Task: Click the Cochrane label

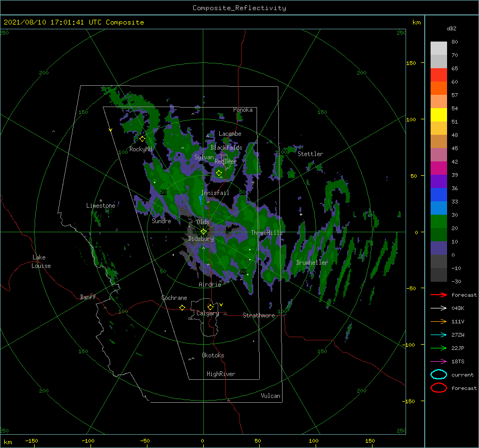Action: coord(174,298)
